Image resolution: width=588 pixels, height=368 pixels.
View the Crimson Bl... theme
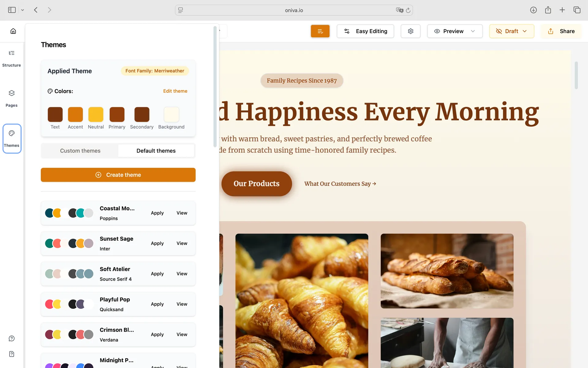(182, 334)
